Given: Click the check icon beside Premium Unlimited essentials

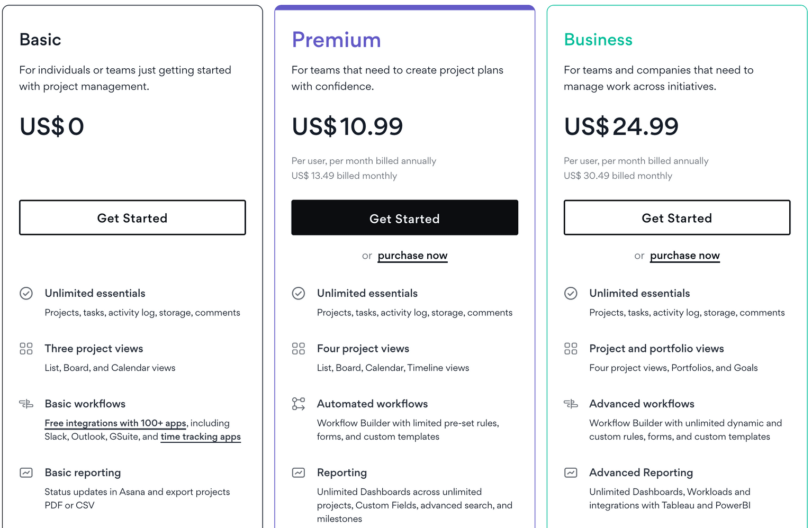Looking at the screenshot, I should click(x=298, y=293).
